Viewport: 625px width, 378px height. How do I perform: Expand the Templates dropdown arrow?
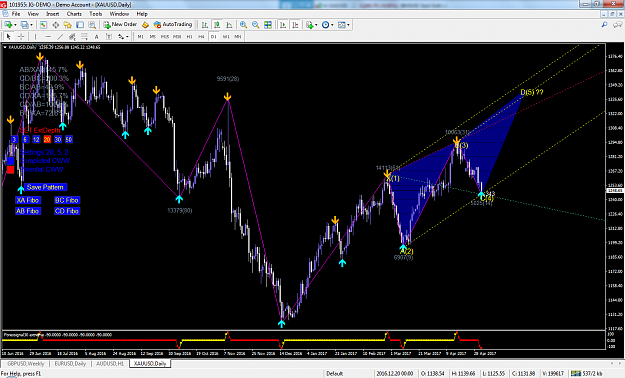pyautogui.click(x=348, y=25)
